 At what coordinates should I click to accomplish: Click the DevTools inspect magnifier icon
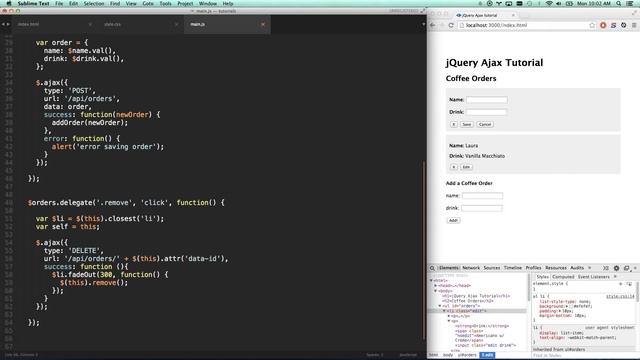pyautogui.click(x=432, y=268)
